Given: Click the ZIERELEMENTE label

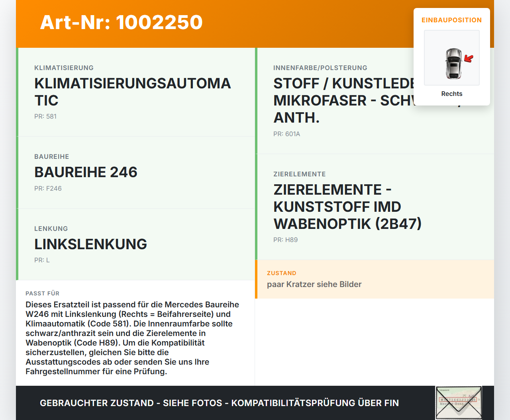Looking at the screenshot, I should click(x=300, y=174).
